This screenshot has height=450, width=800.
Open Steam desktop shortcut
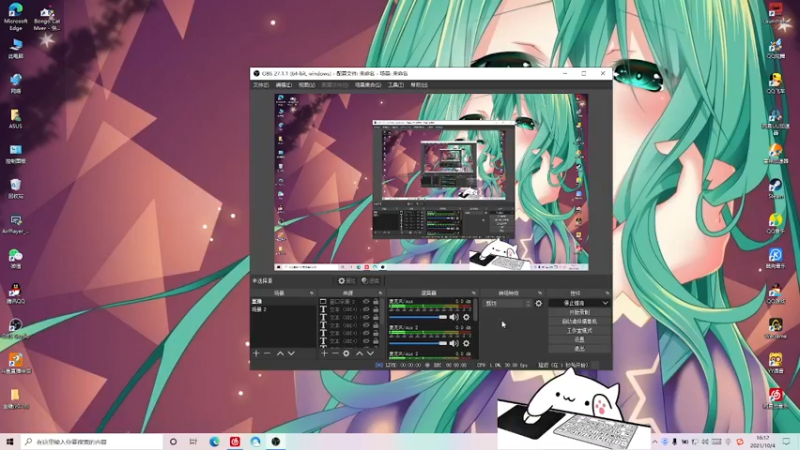coord(776,189)
